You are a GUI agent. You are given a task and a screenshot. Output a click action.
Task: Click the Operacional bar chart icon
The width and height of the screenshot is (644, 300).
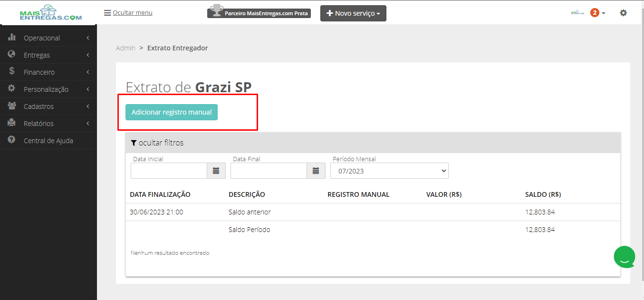point(12,38)
